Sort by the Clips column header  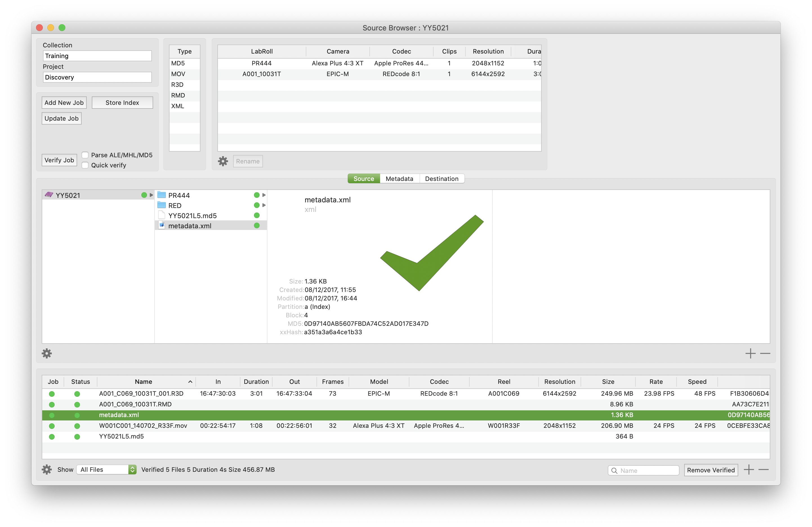pyautogui.click(x=449, y=51)
